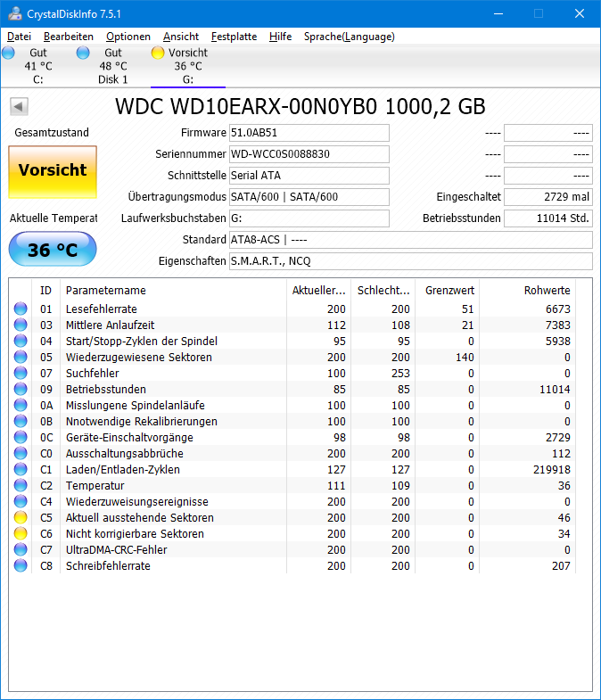Click the blue status orb for Disk 1

point(83,53)
